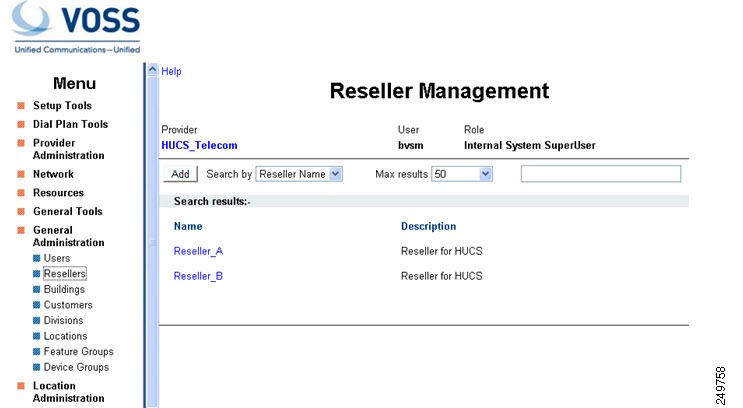Collapse General Administration menu
This screenshot has height=408, width=743.
click(x=69, y=236)
